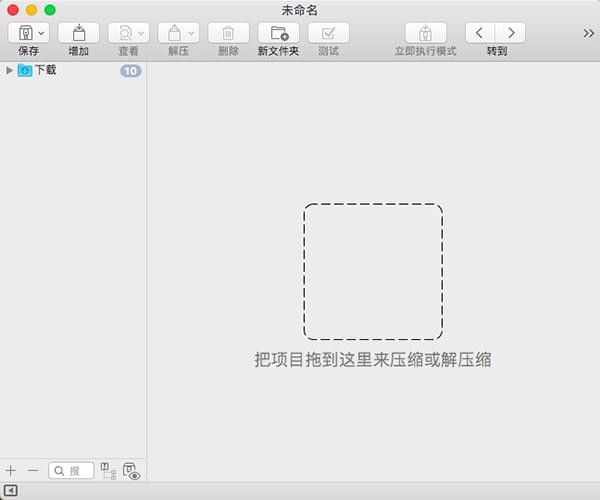Collapse the sidebar with the bottom-left toggle
The width and height of the screenshot is (600, 500).
[11, 490]
